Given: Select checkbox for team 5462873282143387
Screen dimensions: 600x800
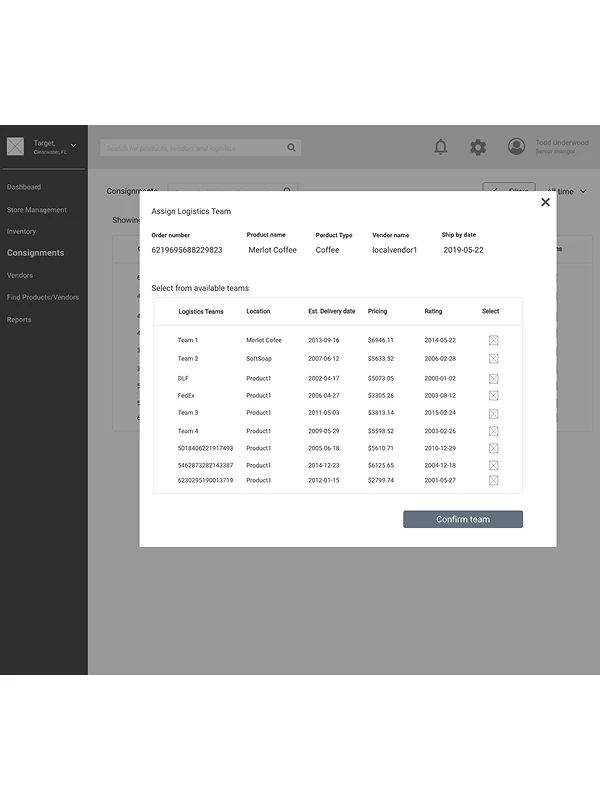Looking at the screenshot, I should coord(493,465).
